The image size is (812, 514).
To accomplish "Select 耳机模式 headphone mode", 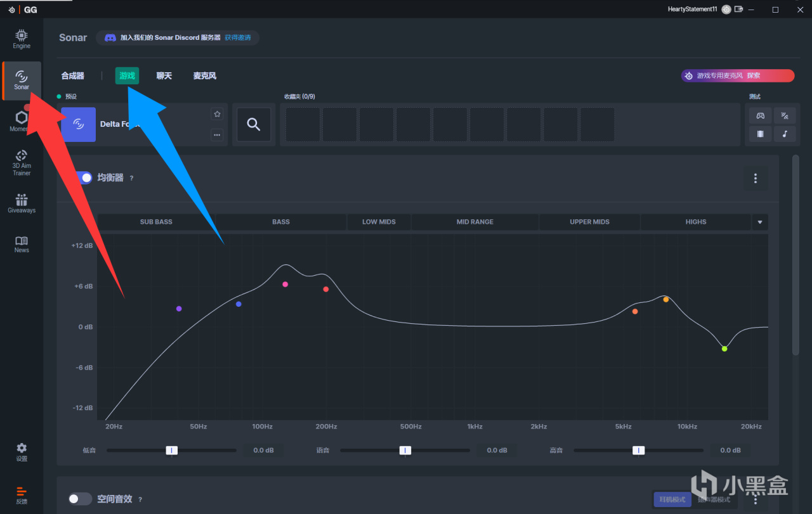I will [x=672, y=499].
